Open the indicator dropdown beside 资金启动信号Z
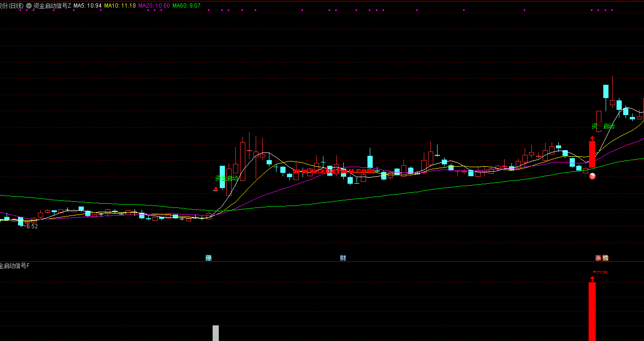The width and height of the screenshot is (644, 341). pyautogui.click(x=29, y=6)
